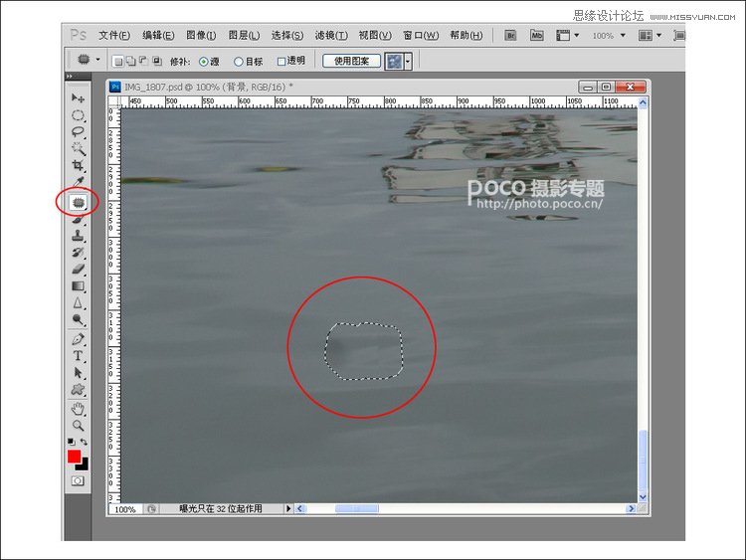Click the status bar preview icon

click(x=151, y=509)
